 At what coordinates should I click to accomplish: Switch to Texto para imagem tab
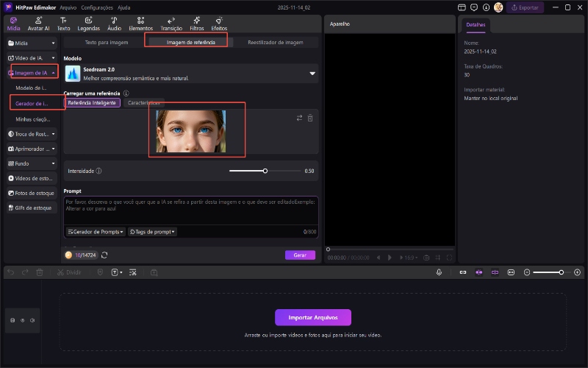point(107,43)
